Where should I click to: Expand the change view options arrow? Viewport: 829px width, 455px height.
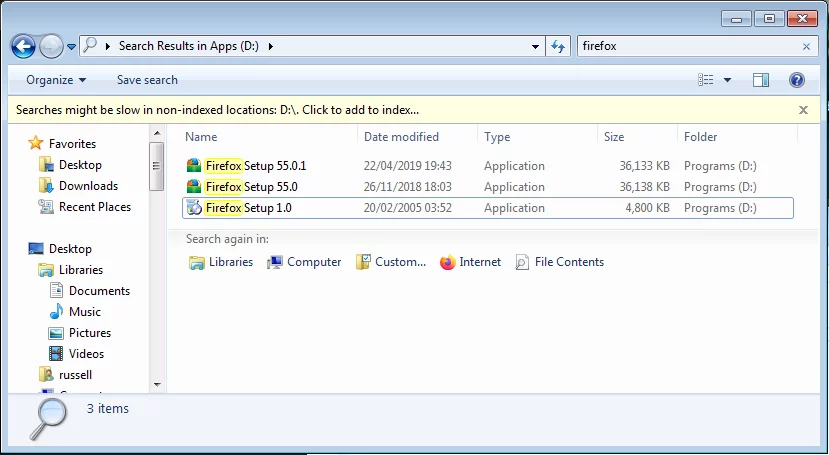point(727,80)
